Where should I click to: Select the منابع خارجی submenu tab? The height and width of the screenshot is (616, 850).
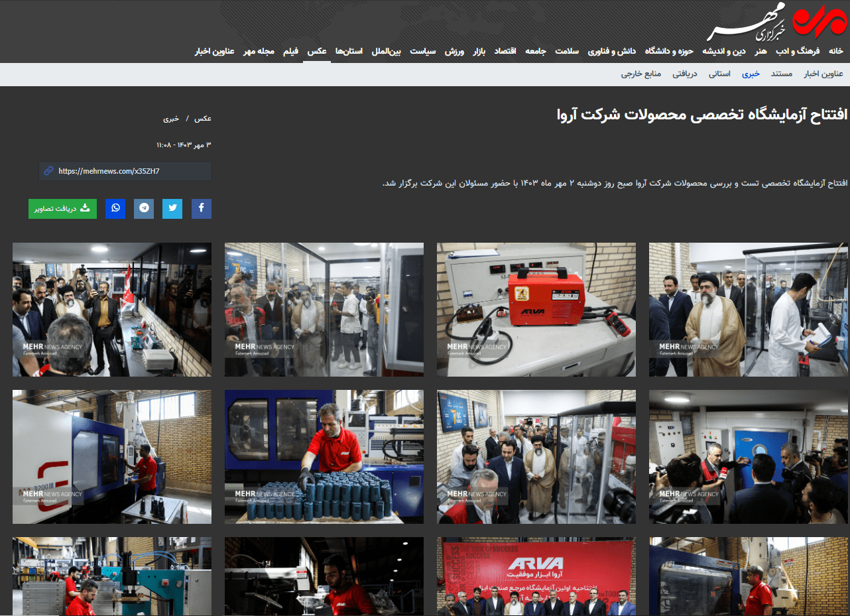click(x=641, y=74)
